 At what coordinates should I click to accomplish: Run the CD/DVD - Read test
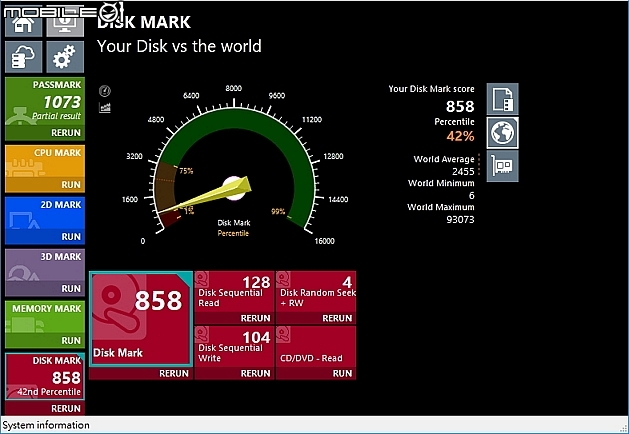tap(316, 373)
